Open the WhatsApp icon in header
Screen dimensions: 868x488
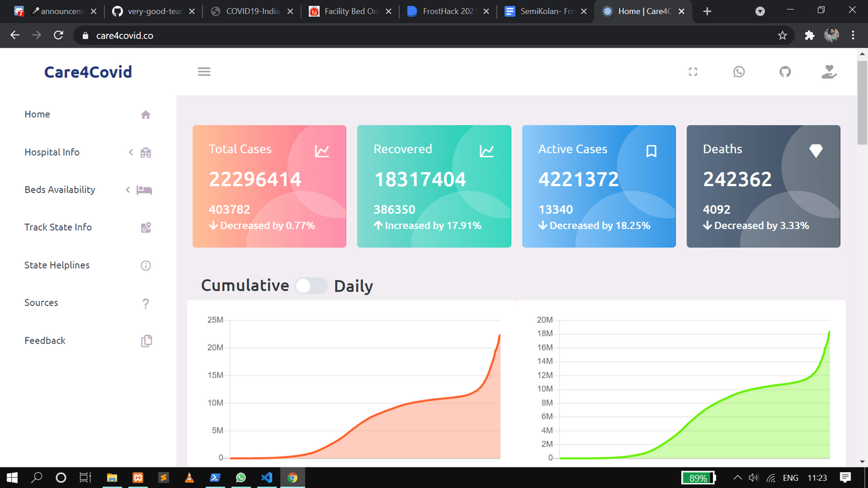(x=739, y=72)
